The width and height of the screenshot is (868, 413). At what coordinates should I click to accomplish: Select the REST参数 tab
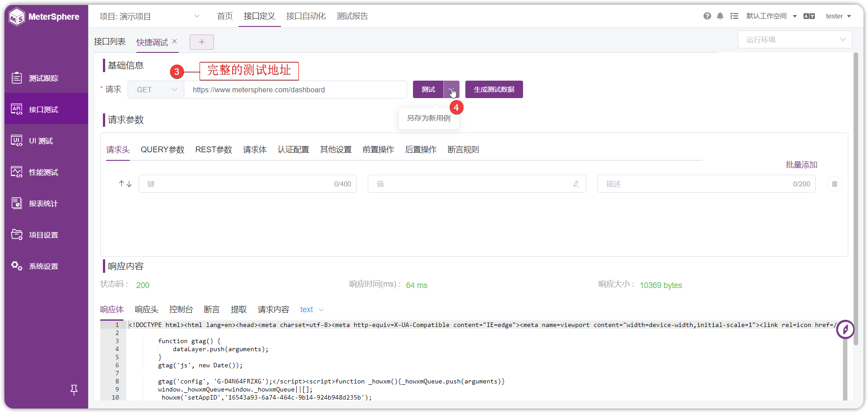(214, 150)
